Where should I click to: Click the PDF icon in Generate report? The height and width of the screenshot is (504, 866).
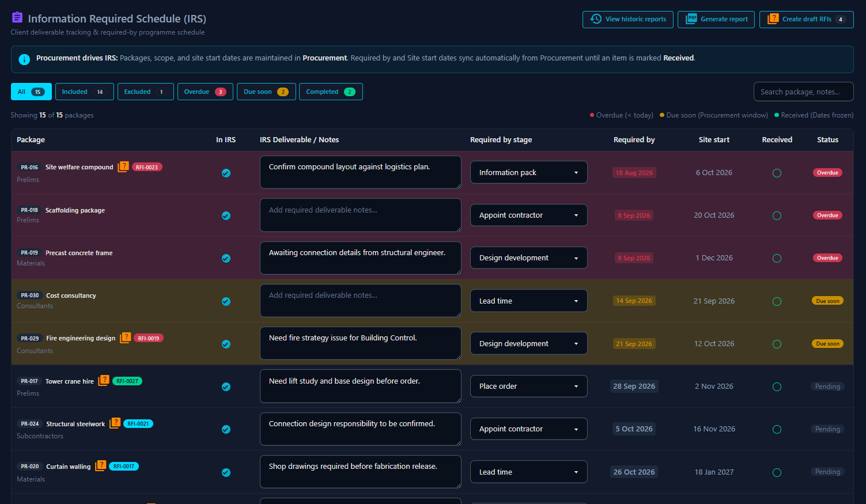tap(691, 19)
